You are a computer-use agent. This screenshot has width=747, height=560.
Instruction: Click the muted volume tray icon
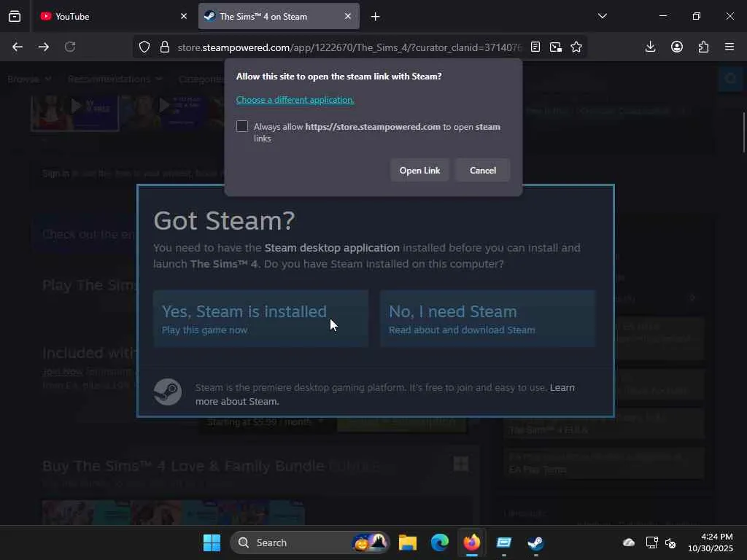click(670, 542)
